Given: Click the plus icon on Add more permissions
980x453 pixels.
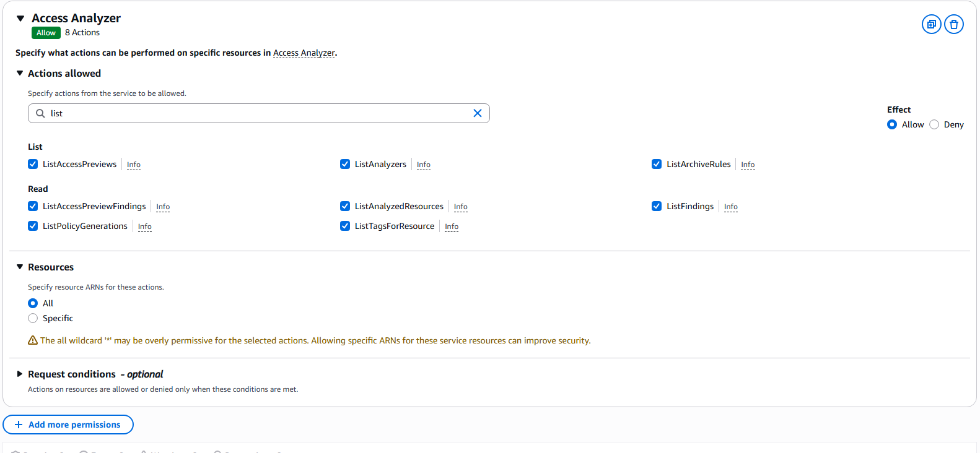Looking at the screenshot, I should point(19,425).
